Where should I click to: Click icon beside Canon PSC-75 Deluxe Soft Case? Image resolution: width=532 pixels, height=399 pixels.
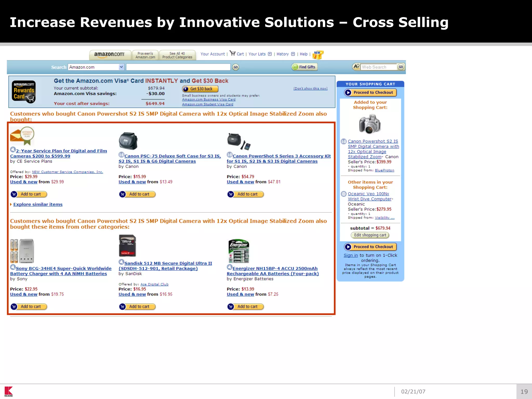(x=121, y=155)
